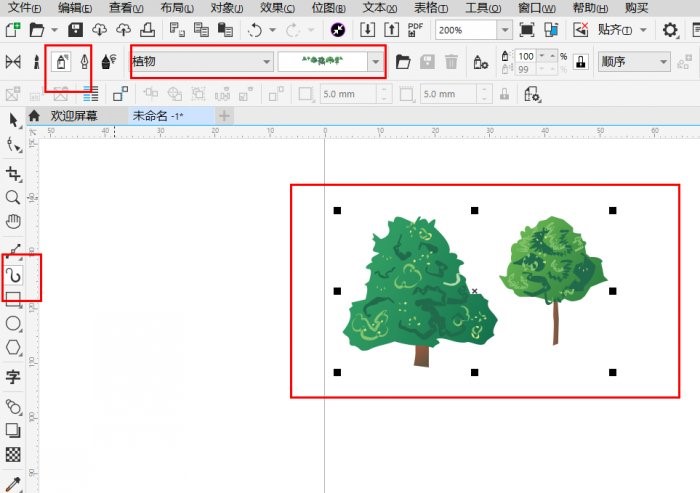Toggle the calligraphic pen mode button
Viewport: 700px width, 493px height.
84,62
